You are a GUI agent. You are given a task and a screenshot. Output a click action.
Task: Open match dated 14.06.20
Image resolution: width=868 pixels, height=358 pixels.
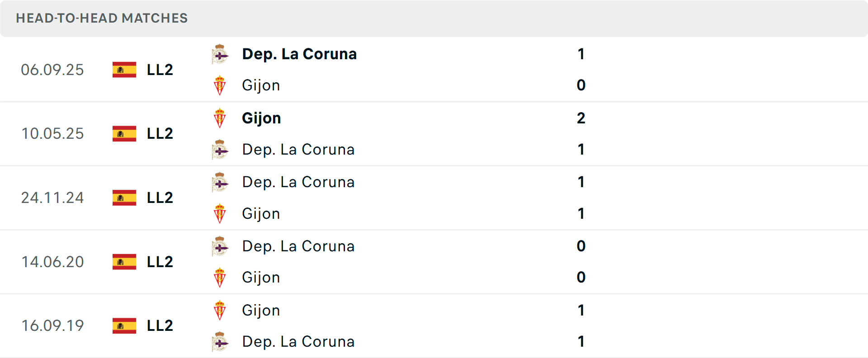point(52,262)
